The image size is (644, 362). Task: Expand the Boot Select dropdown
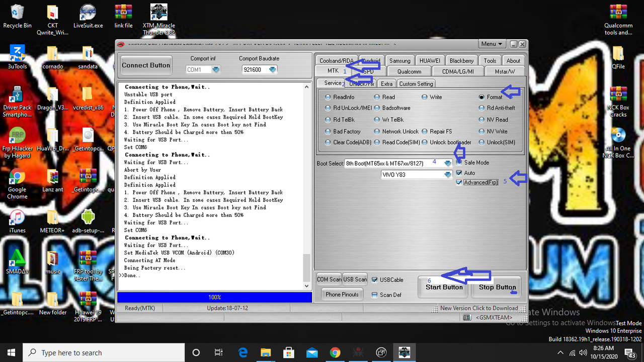point(447,163)
